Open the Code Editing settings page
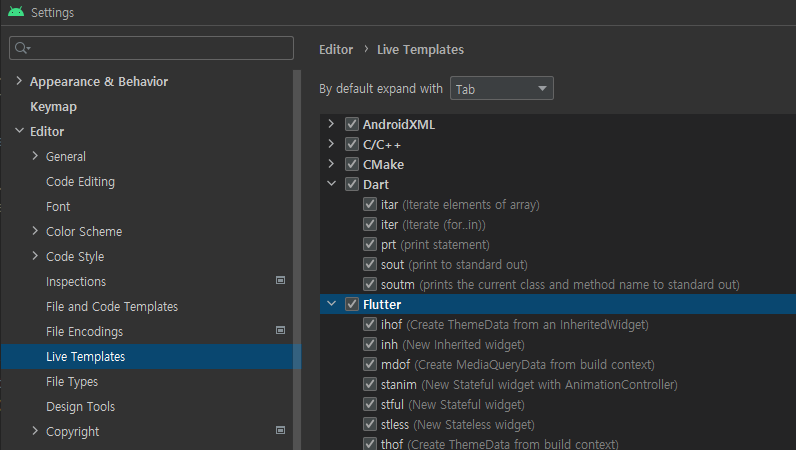 click(80, 181)
